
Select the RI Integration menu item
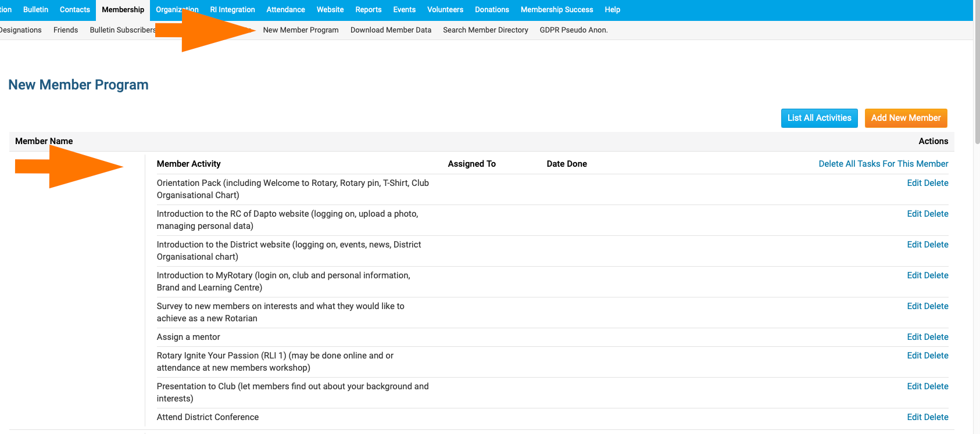pos(232,10)
